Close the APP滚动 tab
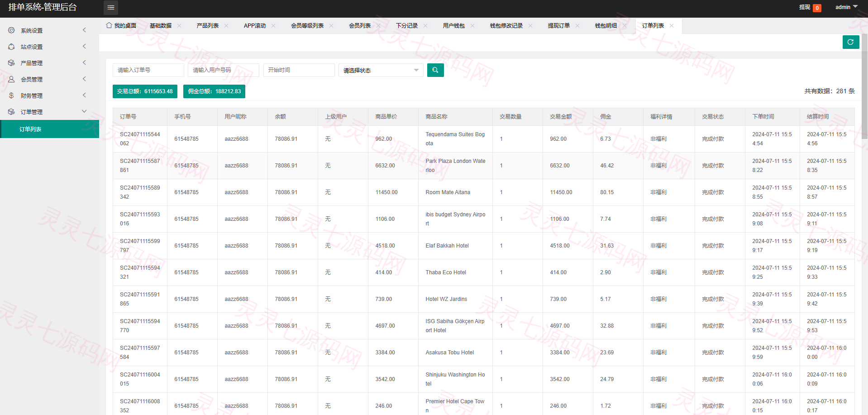Screen dimensions: 868x415 point(273,26)
